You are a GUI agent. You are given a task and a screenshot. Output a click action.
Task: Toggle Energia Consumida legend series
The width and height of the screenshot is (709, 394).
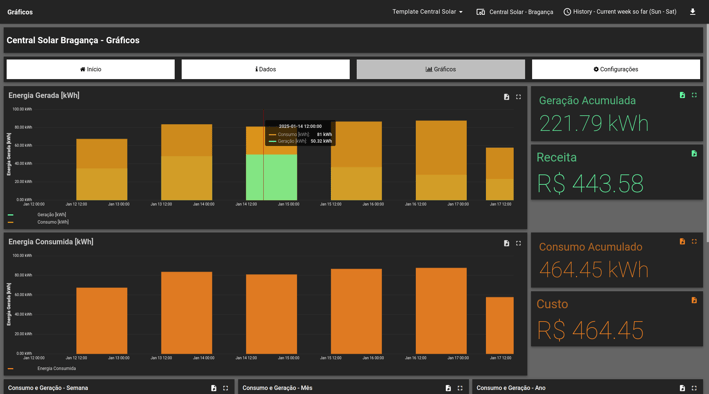coord(57,369)
